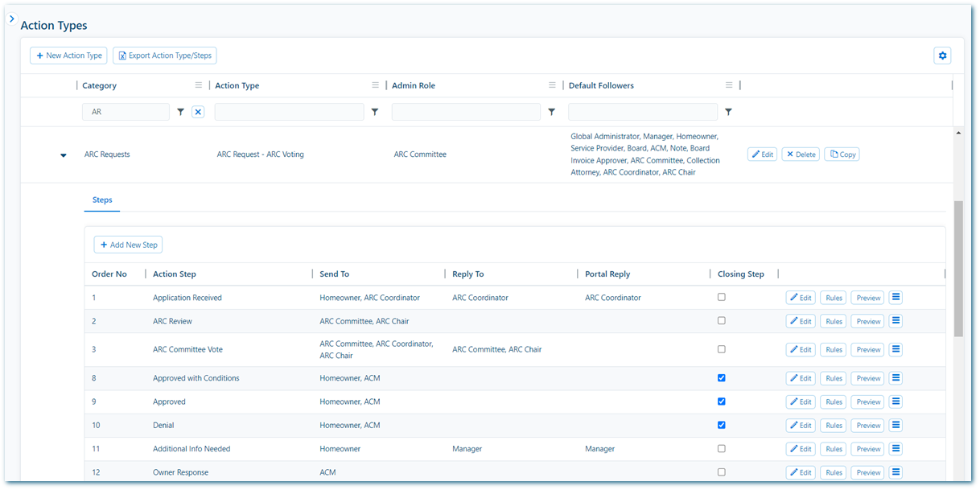
Task: Click the filter funnel icon for Category column
Action: (x=181, y=113)
